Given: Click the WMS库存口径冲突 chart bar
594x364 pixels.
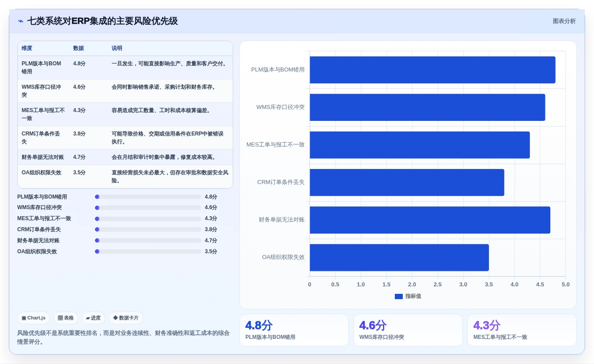Looking at the screenshot, I should tap(428, 107).
